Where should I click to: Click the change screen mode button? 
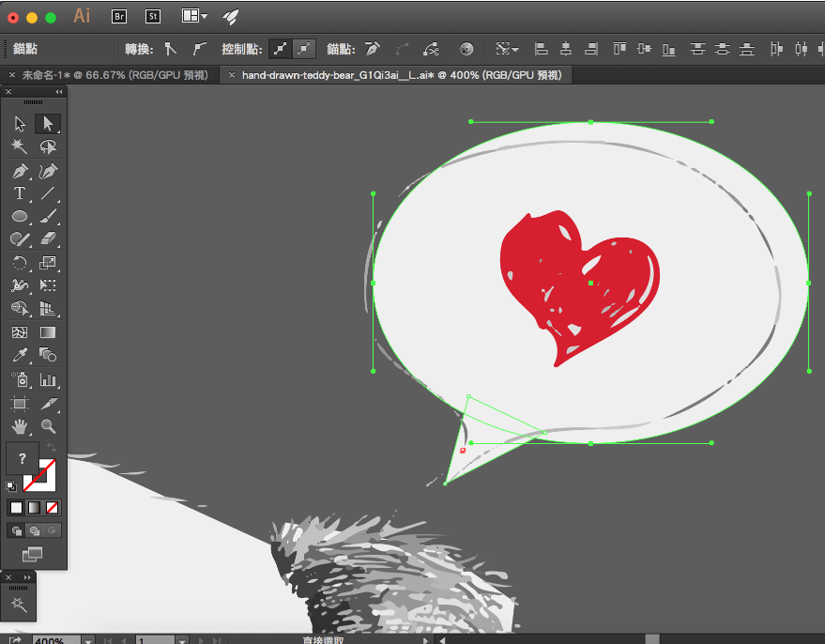point(33,554)
